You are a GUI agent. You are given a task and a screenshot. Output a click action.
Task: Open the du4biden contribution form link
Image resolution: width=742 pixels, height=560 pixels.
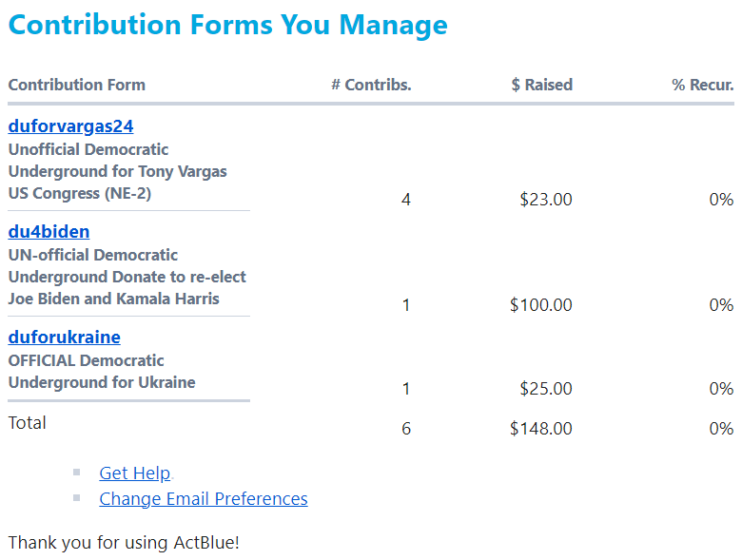point(49,231)
